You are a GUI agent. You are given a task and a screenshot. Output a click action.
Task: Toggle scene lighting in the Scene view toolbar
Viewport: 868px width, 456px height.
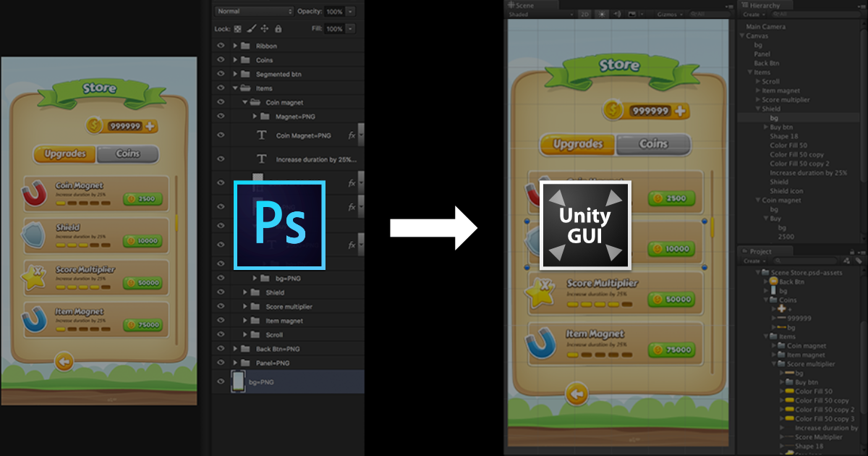coord(603,14)
